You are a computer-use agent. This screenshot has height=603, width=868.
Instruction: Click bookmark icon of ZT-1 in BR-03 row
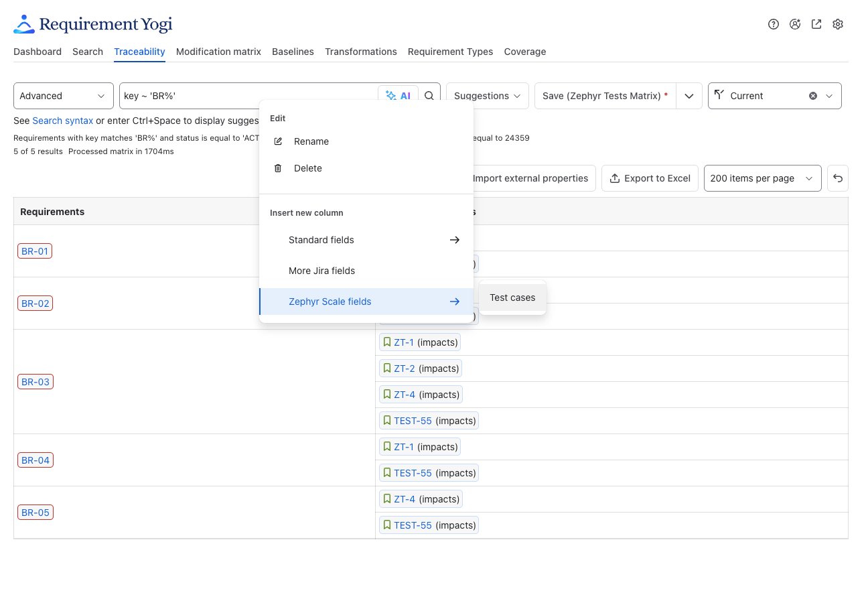386,342
